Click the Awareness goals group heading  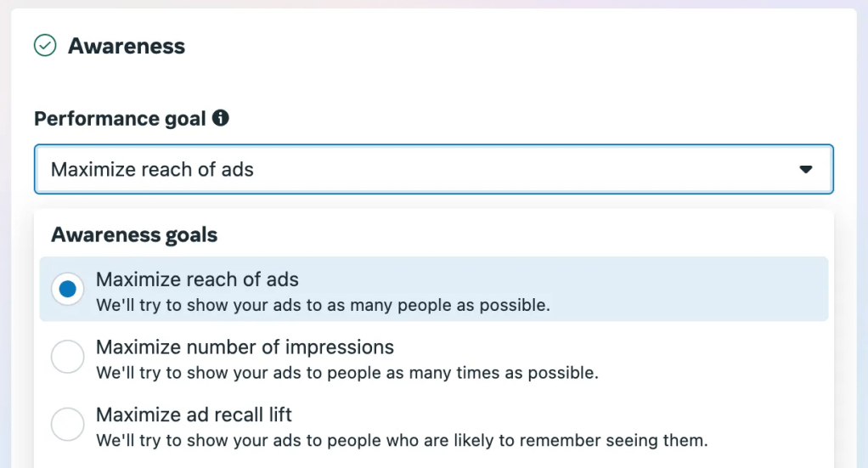[134, 235]
